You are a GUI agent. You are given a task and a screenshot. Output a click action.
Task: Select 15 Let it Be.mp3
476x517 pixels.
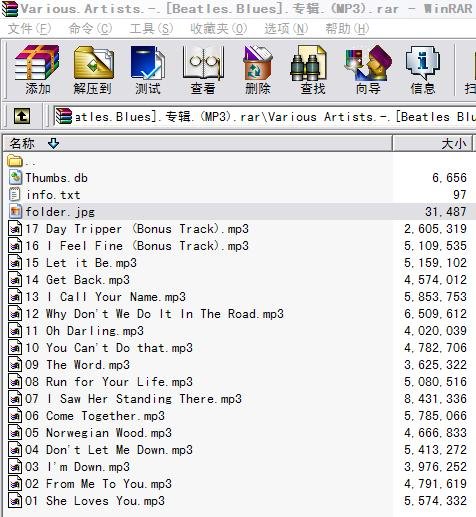(238, 263)
